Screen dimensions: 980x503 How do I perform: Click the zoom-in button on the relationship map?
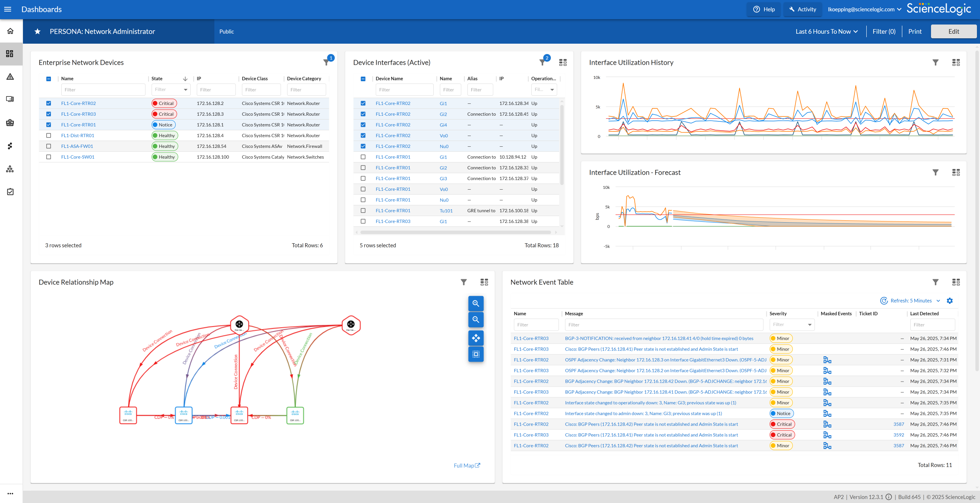[476, 303]
